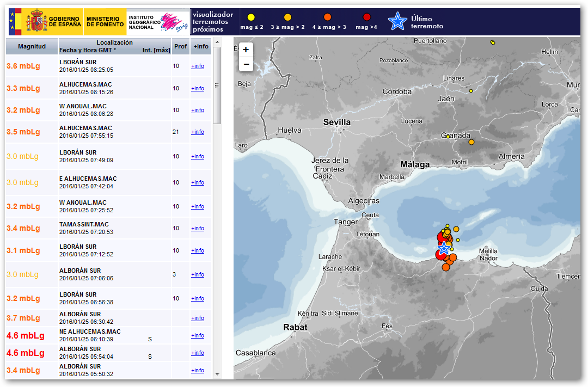The width and height of the screenshot is (588, 387).
Task: Click the Último terremoto star legend icon
Action: (x=397, y=21)
